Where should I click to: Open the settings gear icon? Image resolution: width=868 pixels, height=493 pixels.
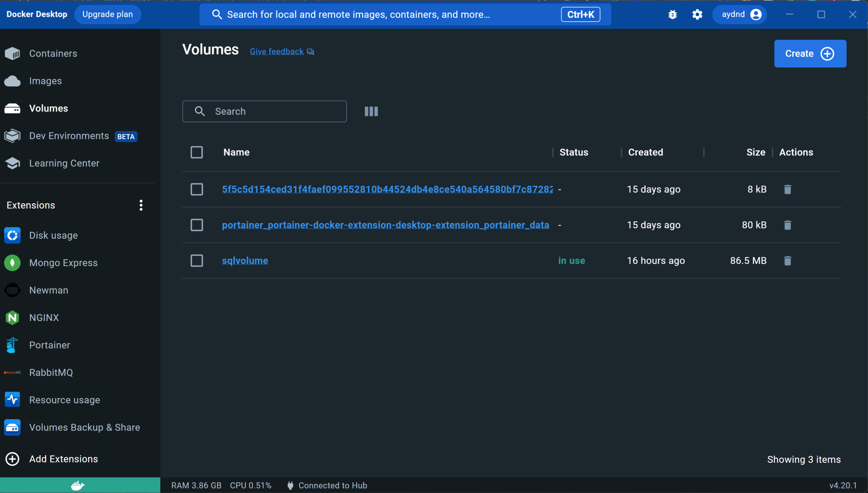click(x=697, y=15)
